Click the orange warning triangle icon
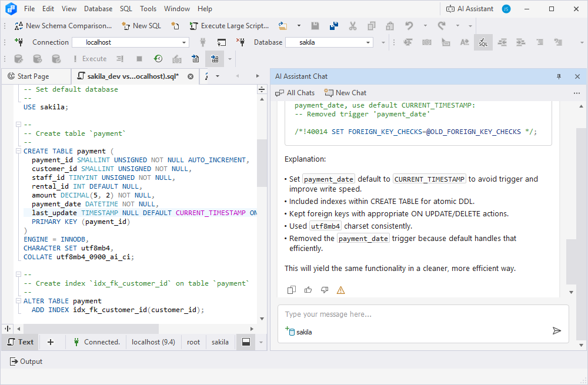 pos(340,290)
